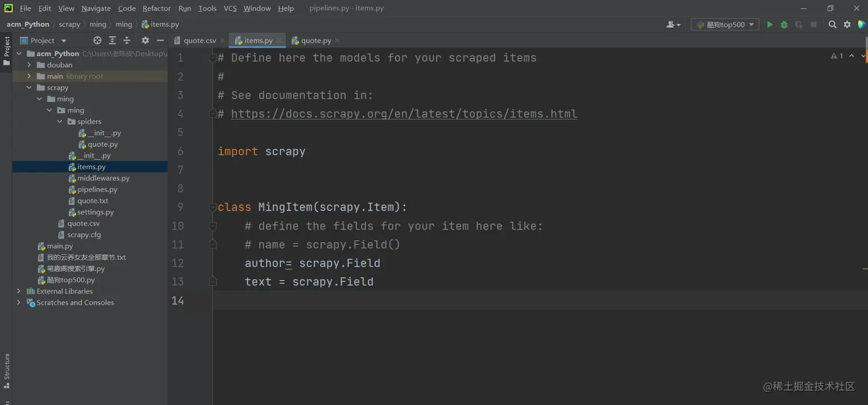
Task: Open Project panel options gear
Action: tap(145, 40)
